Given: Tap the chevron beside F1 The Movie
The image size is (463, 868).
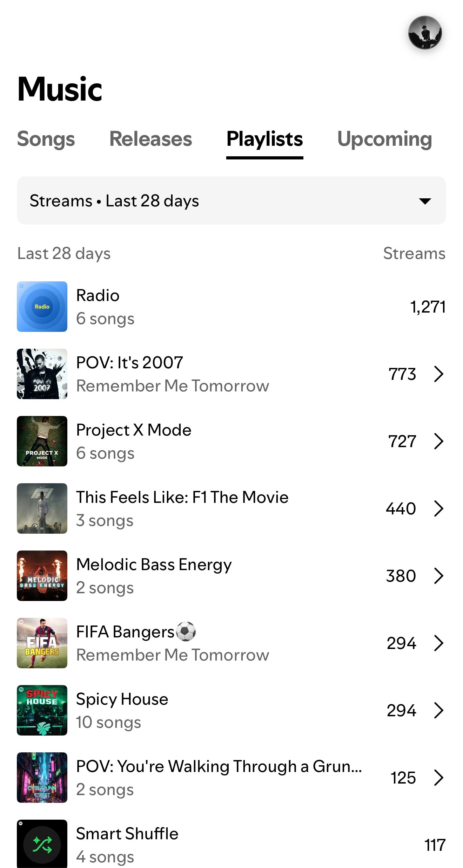Looking at the screenshot, I should (438, 508).
